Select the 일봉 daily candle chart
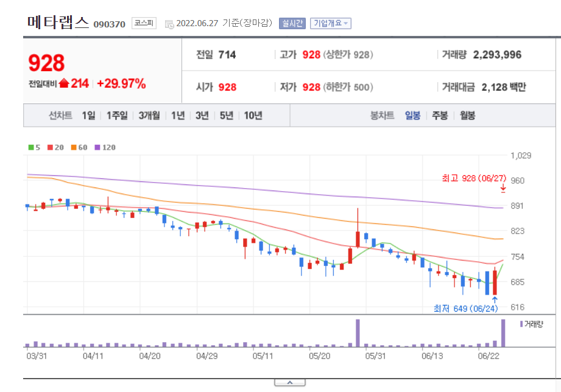 412,116
